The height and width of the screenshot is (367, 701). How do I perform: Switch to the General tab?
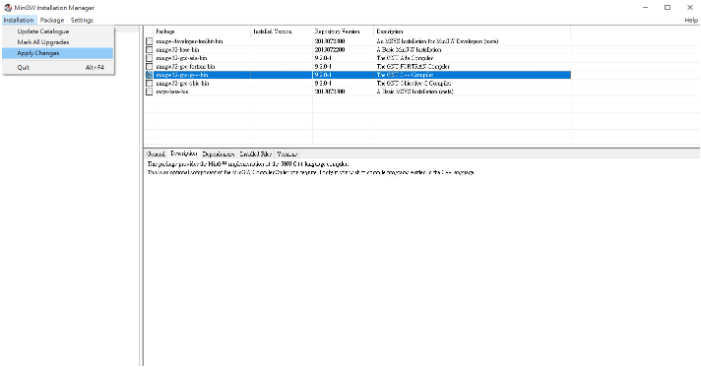point(156,154)
